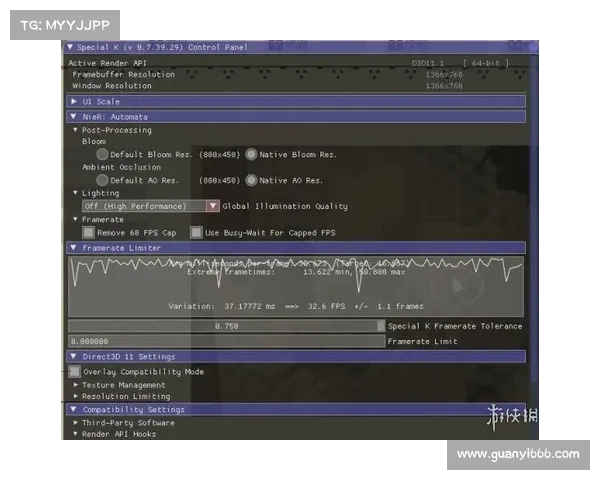Click the frametime graph in Framerate Limiter
600x480 pixels.
pos(295,285)
